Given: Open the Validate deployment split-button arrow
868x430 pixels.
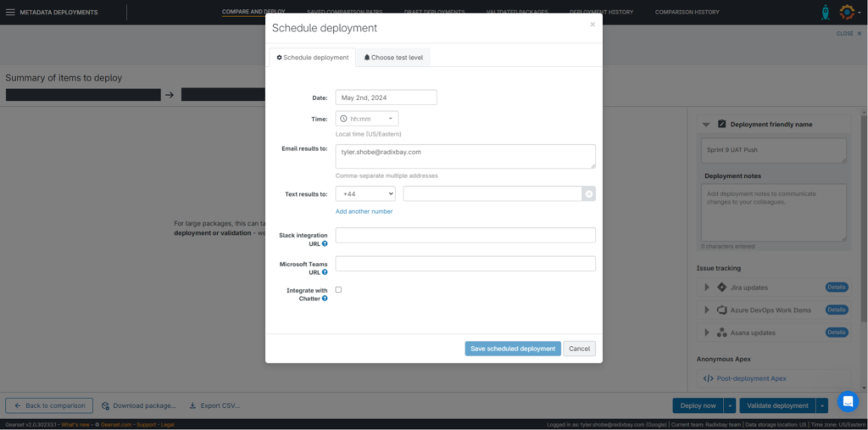Looking at the screenshot, I should point(822,405).
